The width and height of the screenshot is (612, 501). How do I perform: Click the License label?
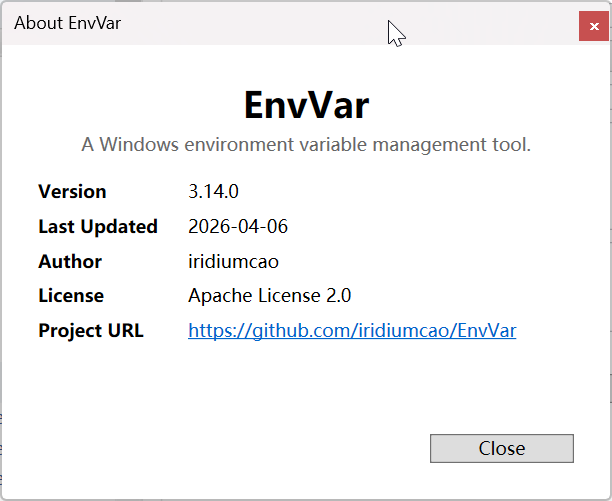(71, 295)
